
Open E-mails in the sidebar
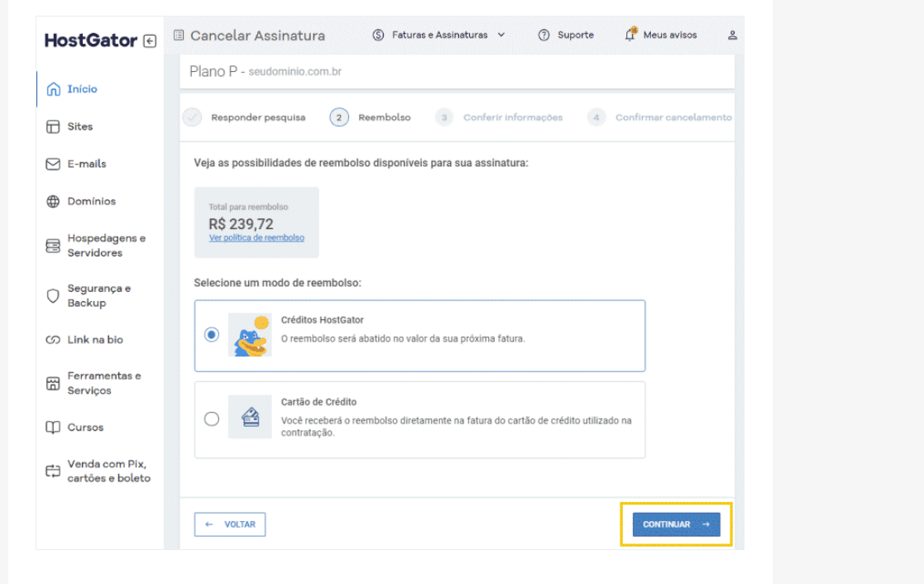[87, 164]
